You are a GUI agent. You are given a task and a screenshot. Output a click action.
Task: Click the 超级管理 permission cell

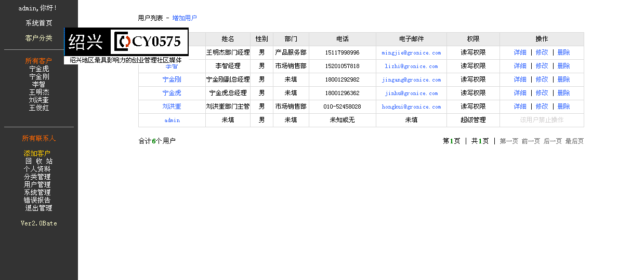(473, 120)
